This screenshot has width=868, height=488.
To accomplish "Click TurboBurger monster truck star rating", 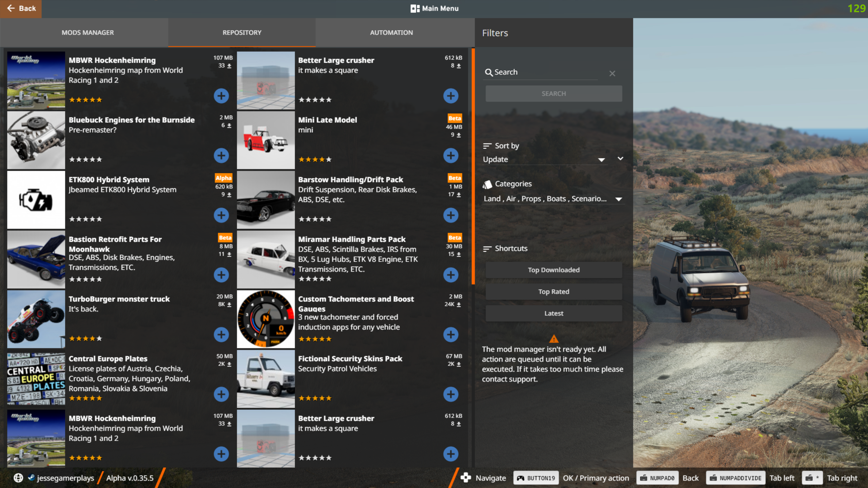I will [x=85, y=338].
